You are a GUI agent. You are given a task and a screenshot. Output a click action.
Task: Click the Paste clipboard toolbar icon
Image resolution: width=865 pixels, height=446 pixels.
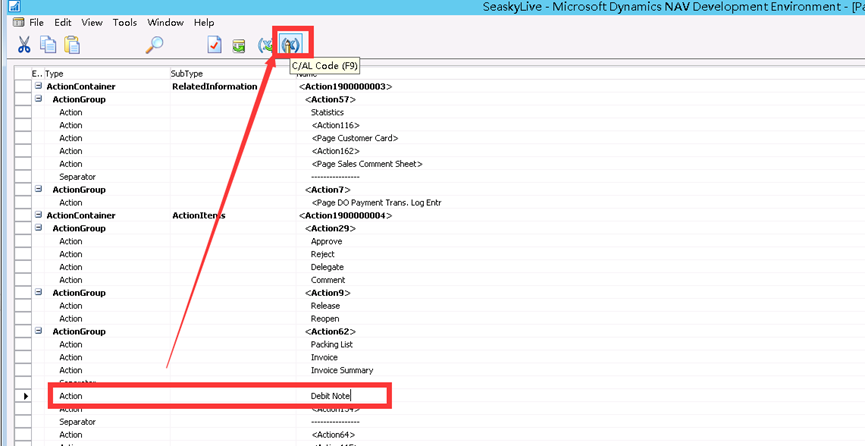coord(72,45)
